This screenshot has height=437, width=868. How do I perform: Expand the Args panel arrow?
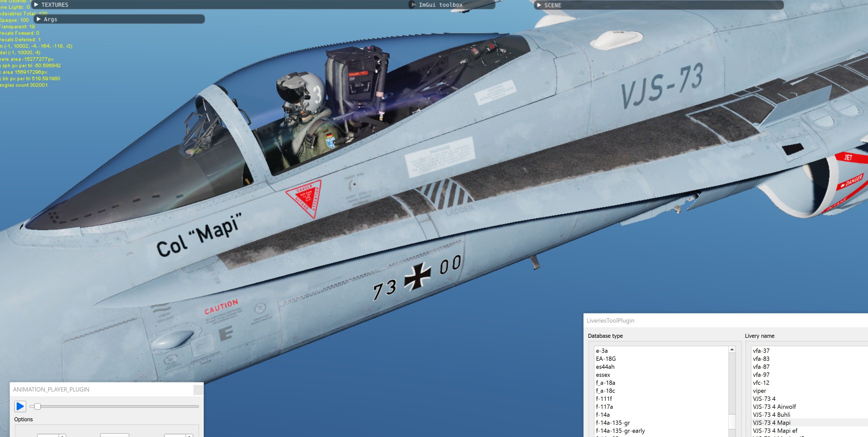tap(39, 19)
